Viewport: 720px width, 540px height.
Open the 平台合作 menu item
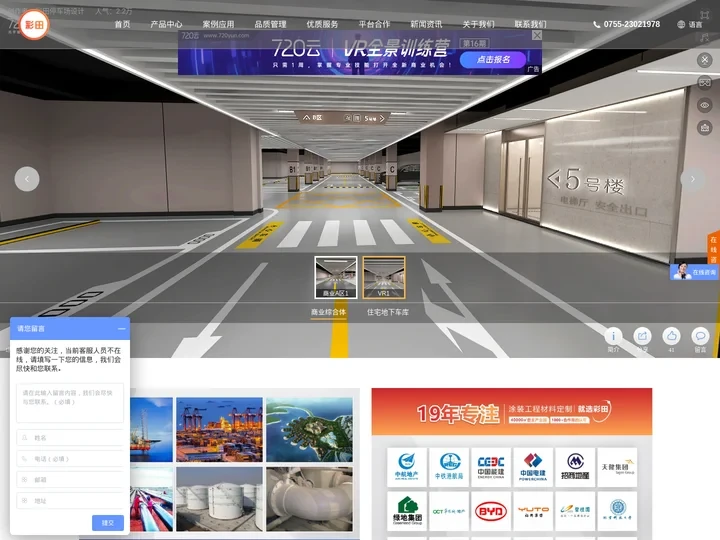click(374, 24)
